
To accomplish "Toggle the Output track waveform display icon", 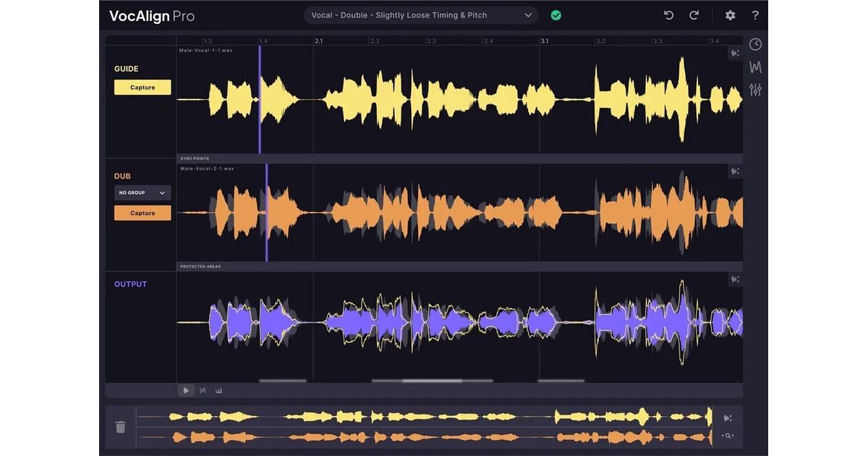I will click(735, 279).
